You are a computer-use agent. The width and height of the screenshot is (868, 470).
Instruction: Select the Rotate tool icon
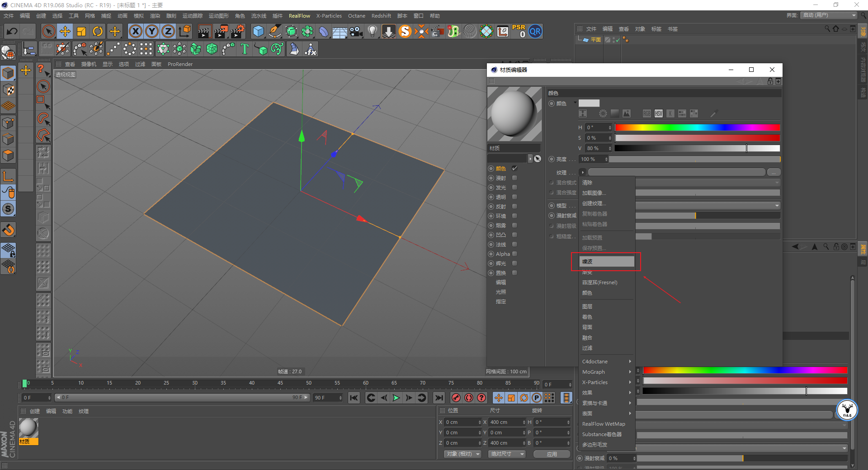pos(98,31)
